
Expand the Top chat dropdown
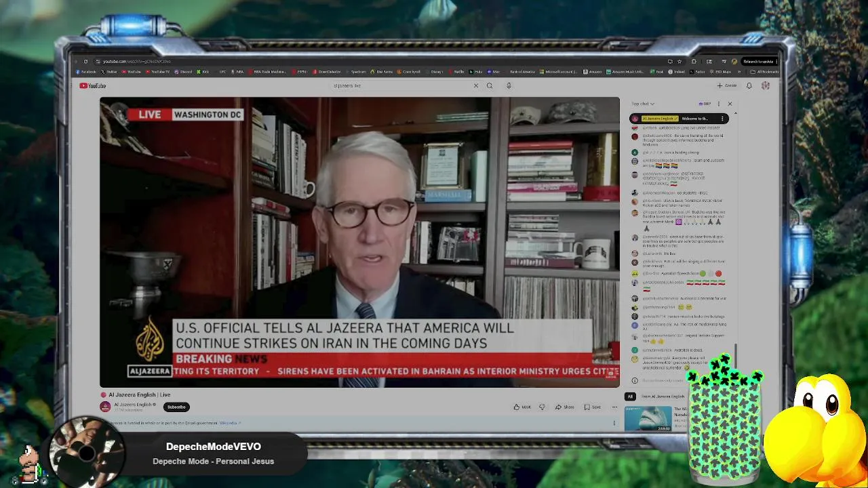643,104
